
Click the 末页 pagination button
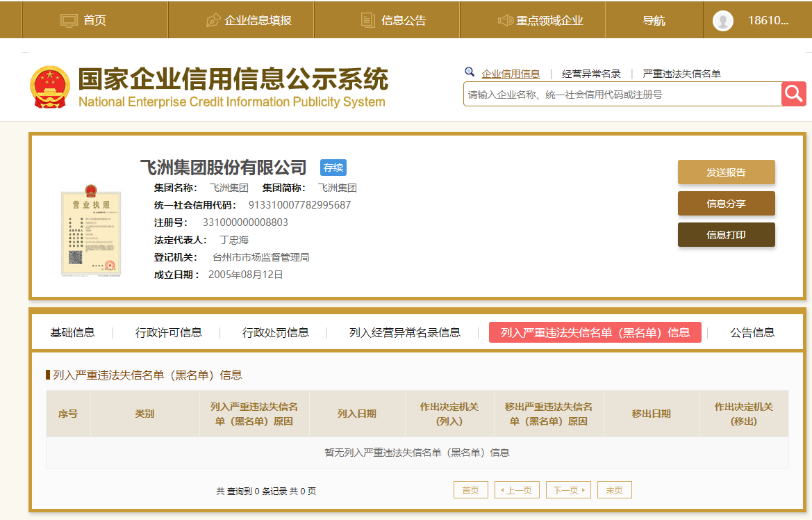click(614, 490)
